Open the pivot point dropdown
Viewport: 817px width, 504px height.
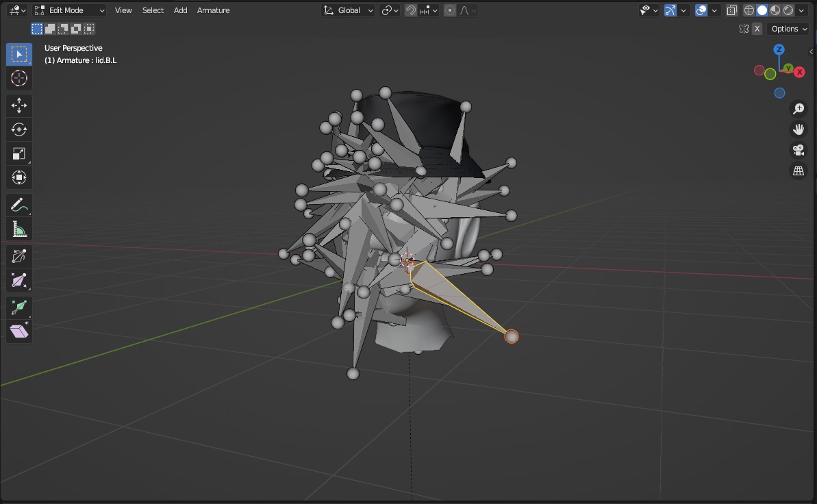pos(390,10)
